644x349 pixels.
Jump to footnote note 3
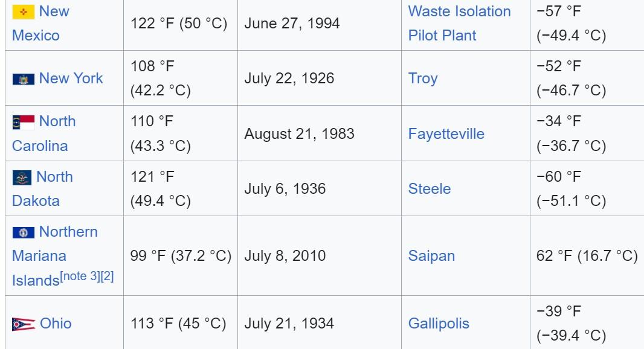(80, 277)
